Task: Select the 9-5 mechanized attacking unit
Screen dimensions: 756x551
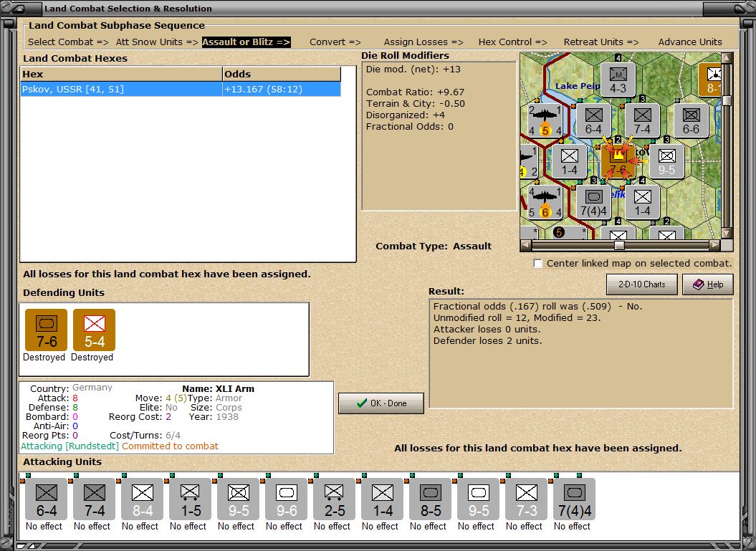Action: [238, 499]
